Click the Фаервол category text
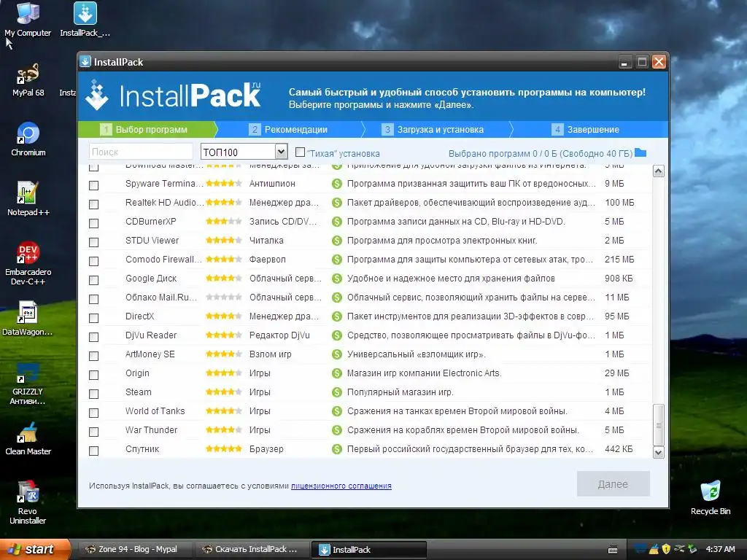Image resolution: width=747 pixels, height=560 pixels. pyautogui.click(x=267, y=260)
